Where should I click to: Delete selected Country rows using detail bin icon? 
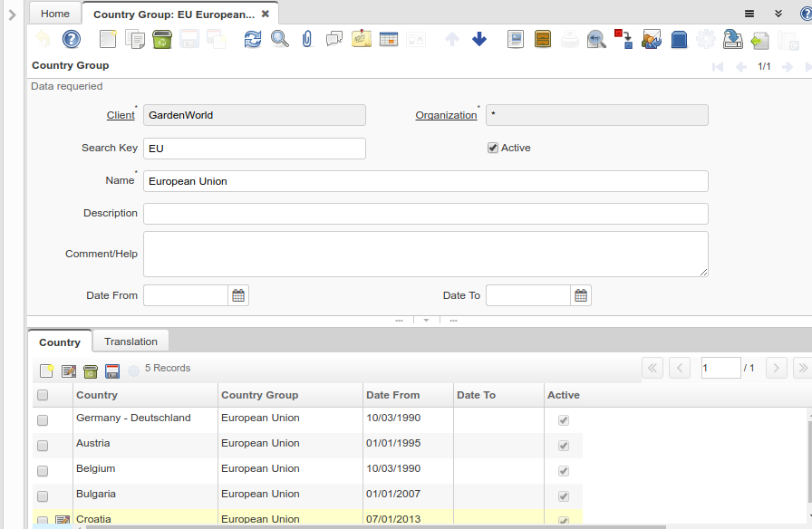pyautogui.click(x=91, y=370)
